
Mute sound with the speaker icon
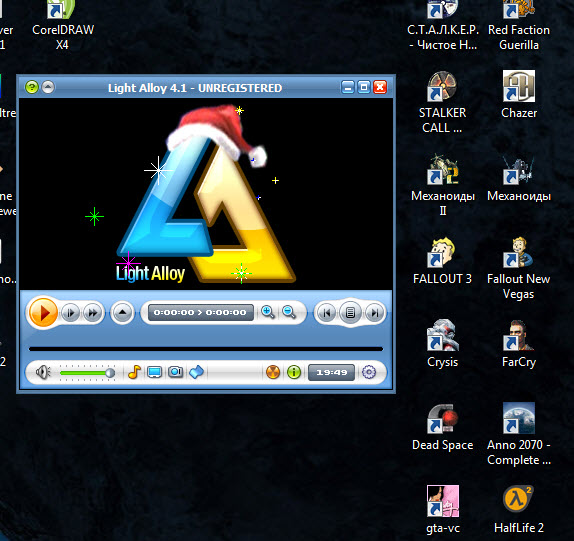coord(43,373)
